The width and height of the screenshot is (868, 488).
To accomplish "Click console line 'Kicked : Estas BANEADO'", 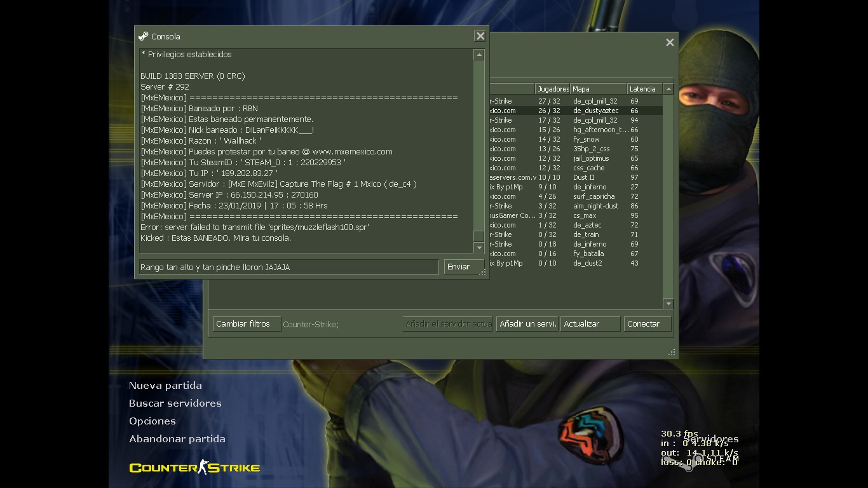I will pyautogui.click(x=215, y=238).
